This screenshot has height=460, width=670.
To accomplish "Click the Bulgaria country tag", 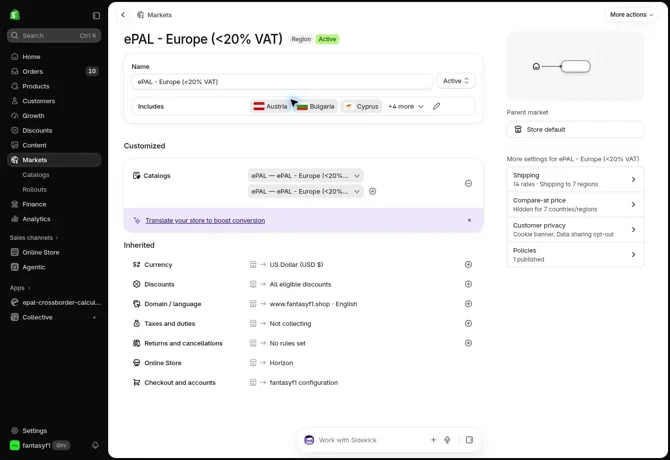I will (x=316, y=106).
